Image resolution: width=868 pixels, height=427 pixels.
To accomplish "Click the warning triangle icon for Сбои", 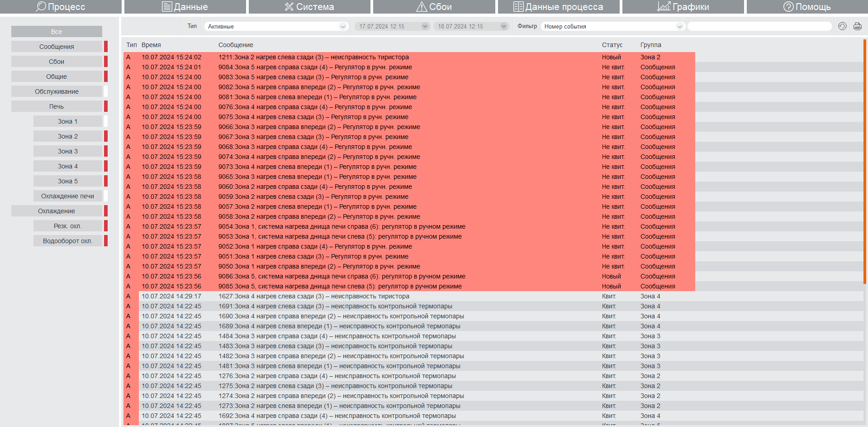I will (x=421, y=6).
